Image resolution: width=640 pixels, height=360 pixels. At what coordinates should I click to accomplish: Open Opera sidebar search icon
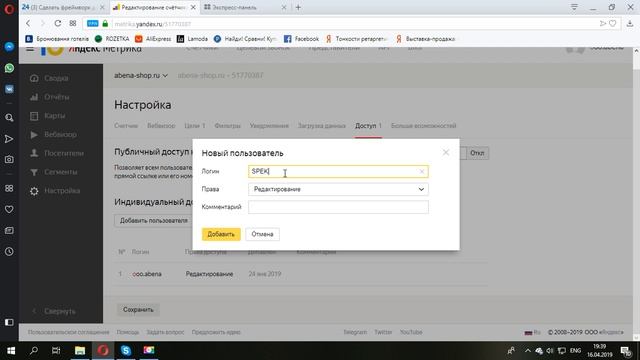[9, 118]
